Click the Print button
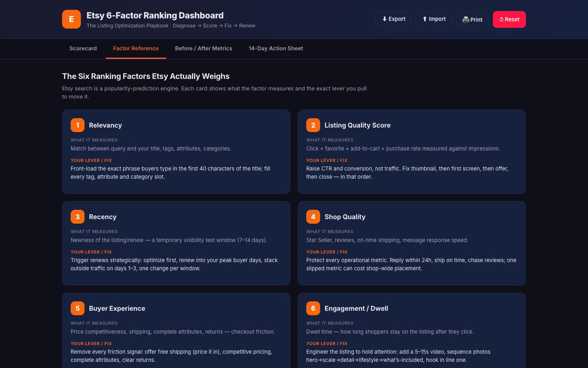 [472, 19]
